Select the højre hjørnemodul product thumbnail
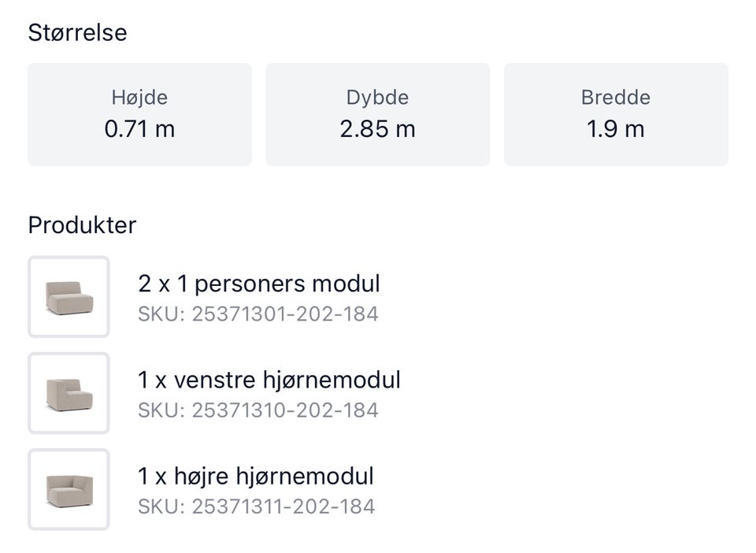Screen dimensions: 756x553 (x=69, y=489)
